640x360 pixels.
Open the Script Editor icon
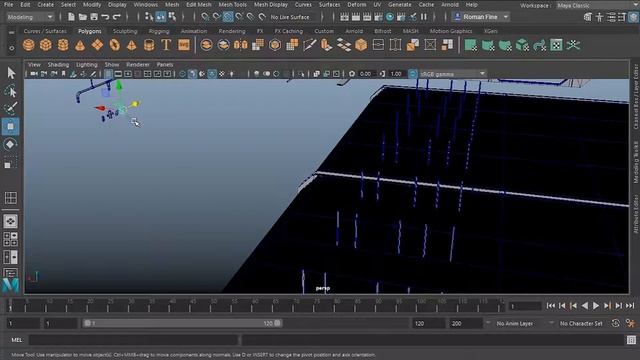[x=631, y=340]
